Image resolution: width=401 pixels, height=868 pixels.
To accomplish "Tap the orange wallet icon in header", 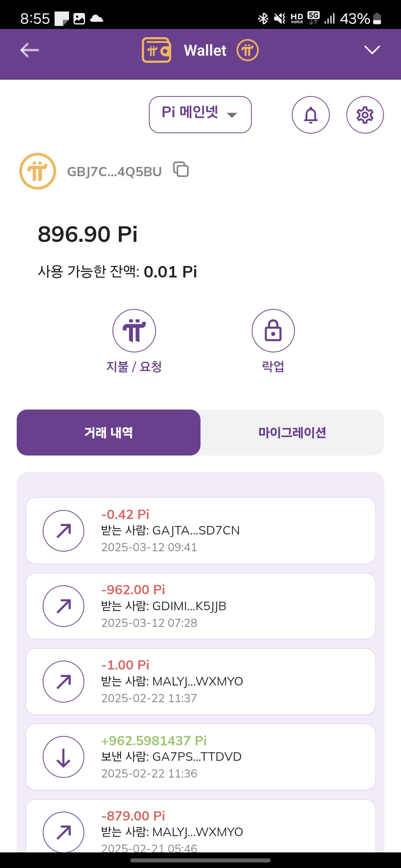I will pos(156,50).
